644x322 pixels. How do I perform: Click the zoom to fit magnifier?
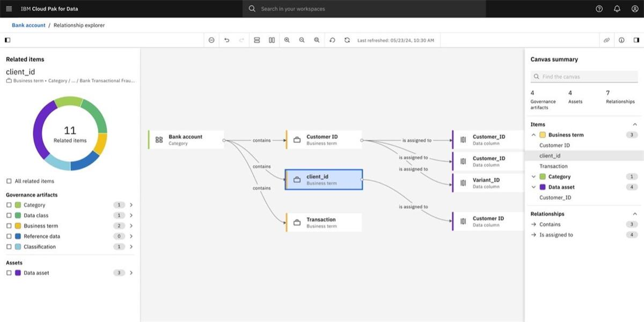pos(317,40)
